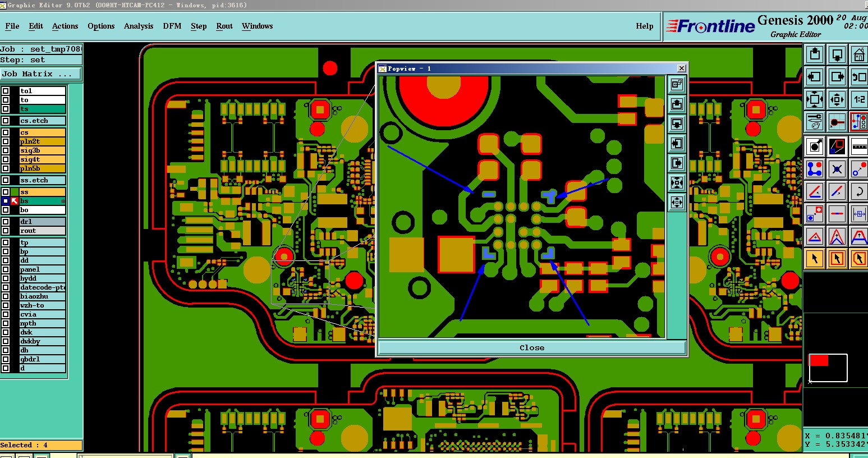Click the snap-to-pad icon
Image resolution: width=868 pixels, height=458 pixels.
[x=837, y=122]
